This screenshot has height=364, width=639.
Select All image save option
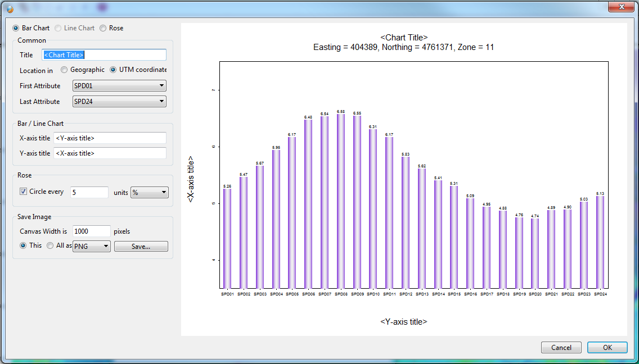pos(51,245)
